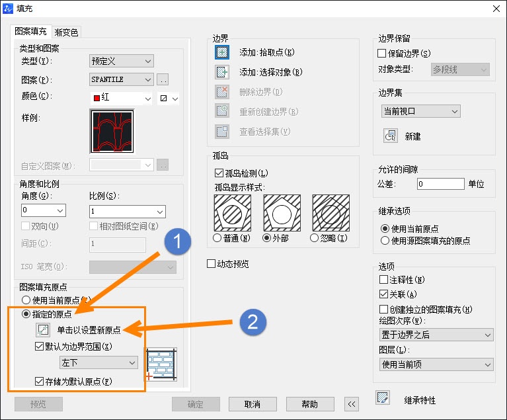
Task: Select the Ignore (忽略) island display style image
Action: 331,213
